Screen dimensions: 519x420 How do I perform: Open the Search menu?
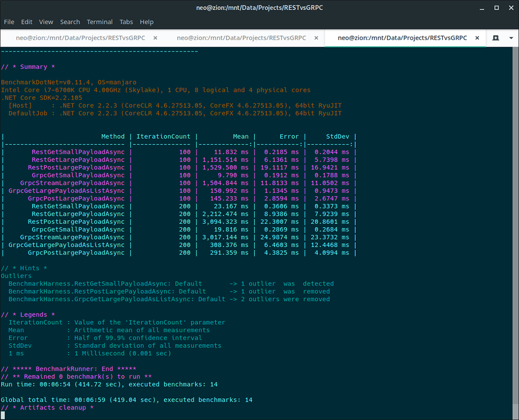pyautogui.click(x=70, y=22)
